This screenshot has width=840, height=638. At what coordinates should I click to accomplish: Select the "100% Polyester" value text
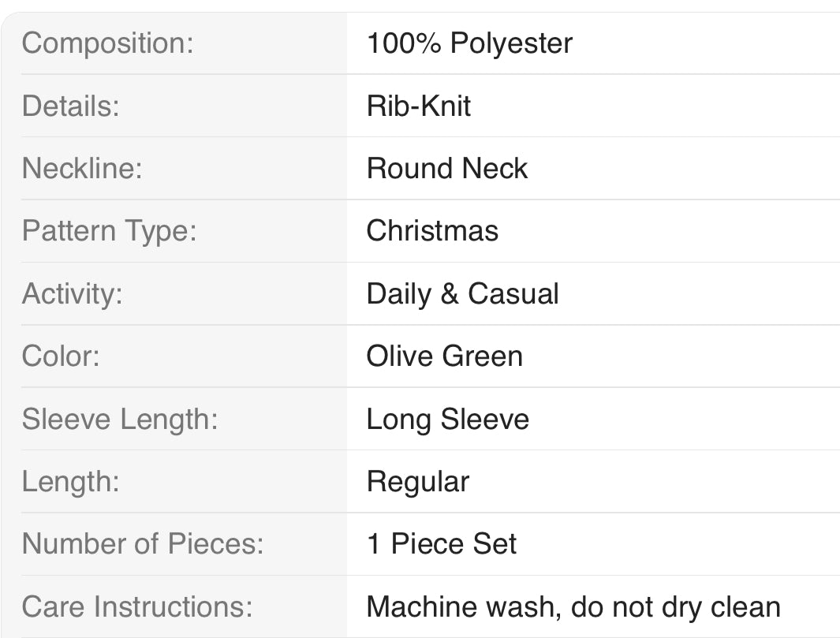click(469, 43)
